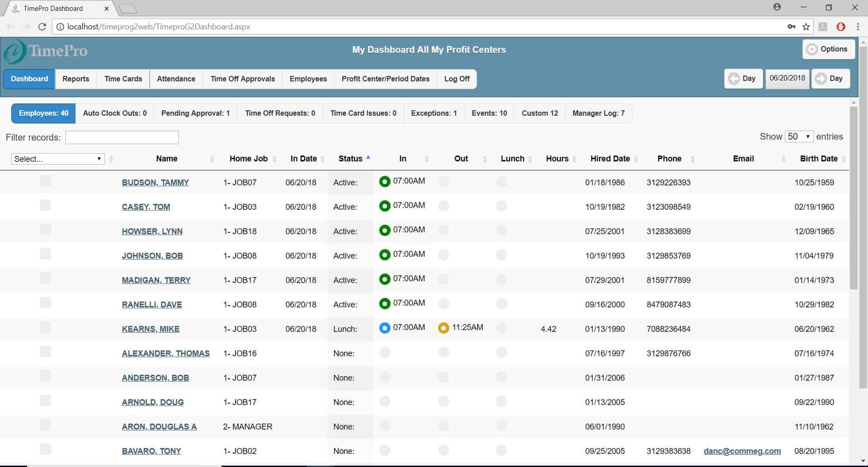Image resolution: width=868 pixels, height=467 pixels.
Task: Click the next Day arrow icon
Action: (x=821, y=78)
